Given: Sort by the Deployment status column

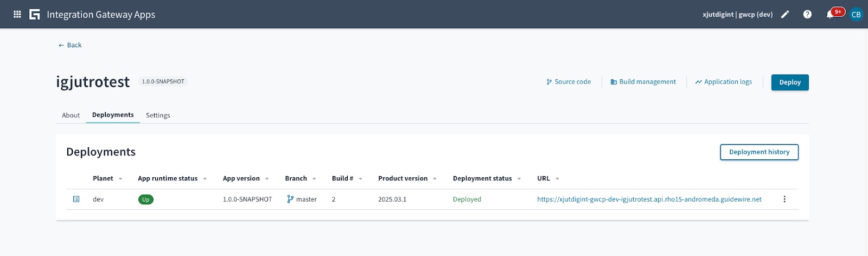Looking at the screenshot, I should [x=519, y=179].
